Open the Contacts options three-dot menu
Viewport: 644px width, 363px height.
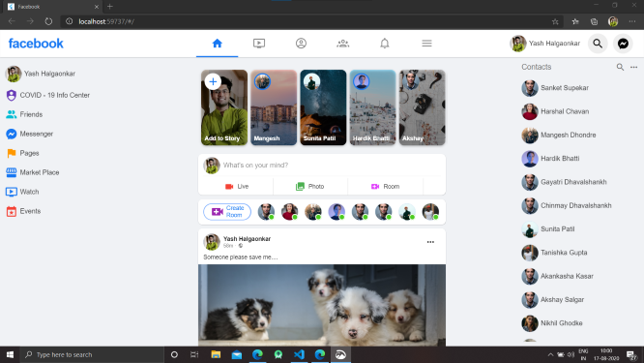coord(633,67)
